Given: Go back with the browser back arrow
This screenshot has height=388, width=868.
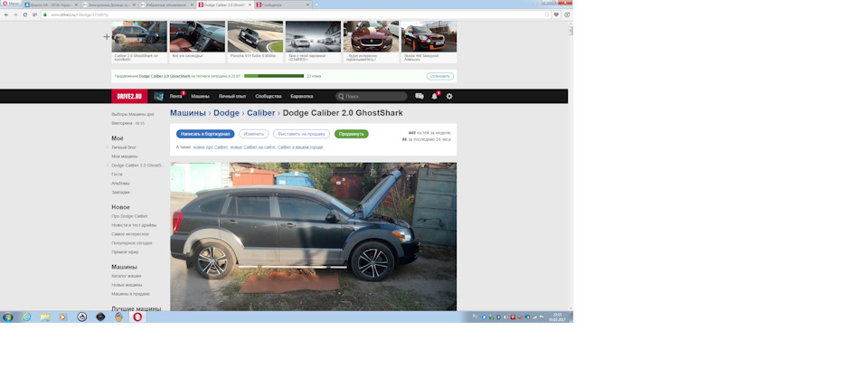Looking at the screenshot, I should point(6,15).
